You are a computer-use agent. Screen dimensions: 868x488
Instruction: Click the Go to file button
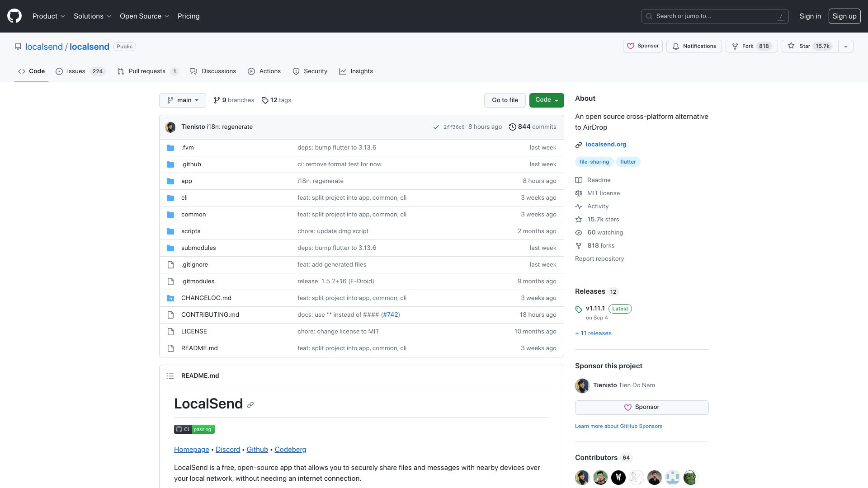pyautogui.click(x=505, y=100)
